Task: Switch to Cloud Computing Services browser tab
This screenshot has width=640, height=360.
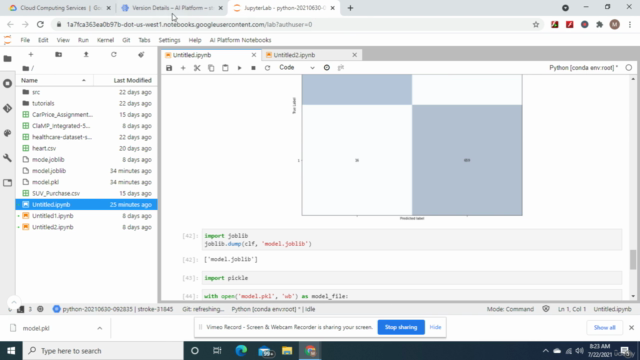Action: click(x=60, y=8)
